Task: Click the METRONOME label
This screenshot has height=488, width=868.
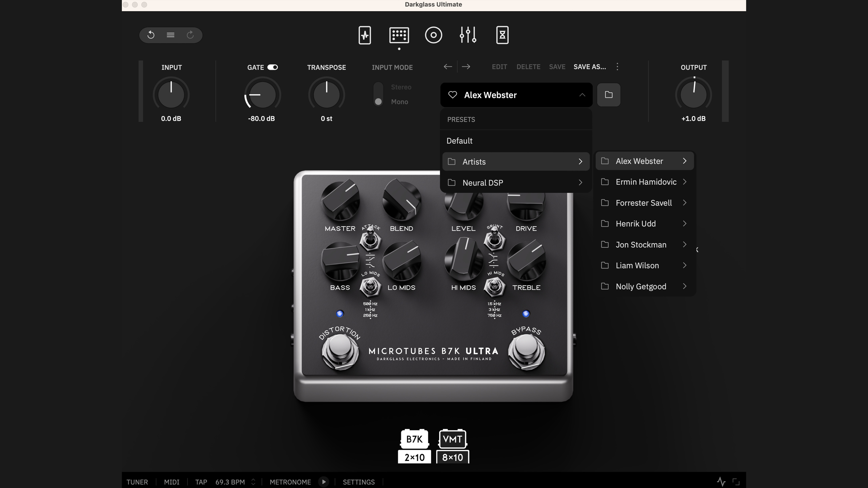Action: (x=290, y=482)
